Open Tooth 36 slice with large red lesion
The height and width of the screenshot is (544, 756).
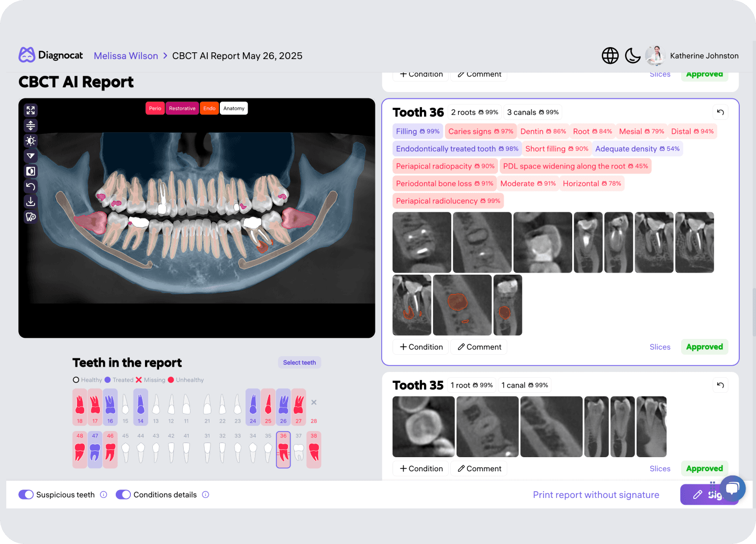click(462, 305)
